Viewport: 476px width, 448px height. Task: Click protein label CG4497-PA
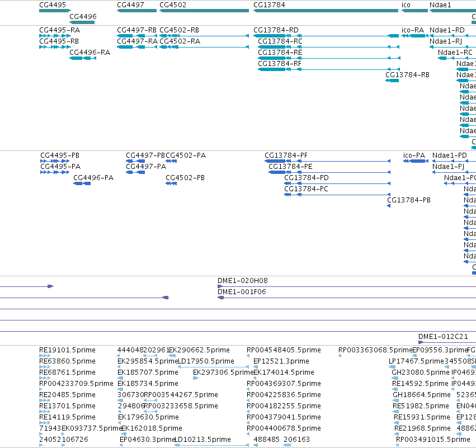point(146,166)
